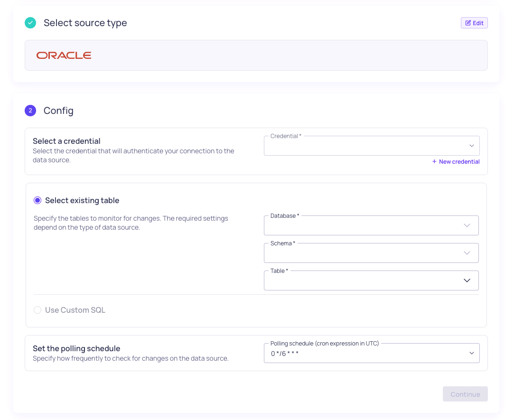The image size is (514, 420).
Task: Click the Table dropdown chevron arrow
Action: (x=467, y=280)
